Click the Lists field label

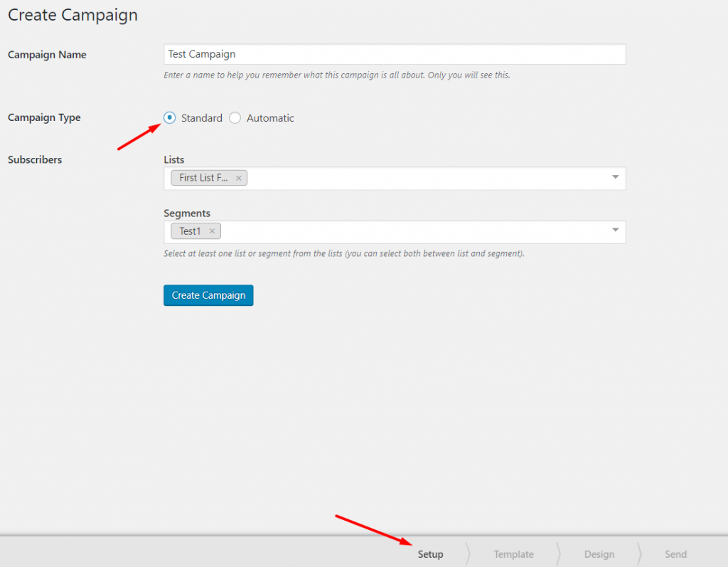[x=174, y=159]
